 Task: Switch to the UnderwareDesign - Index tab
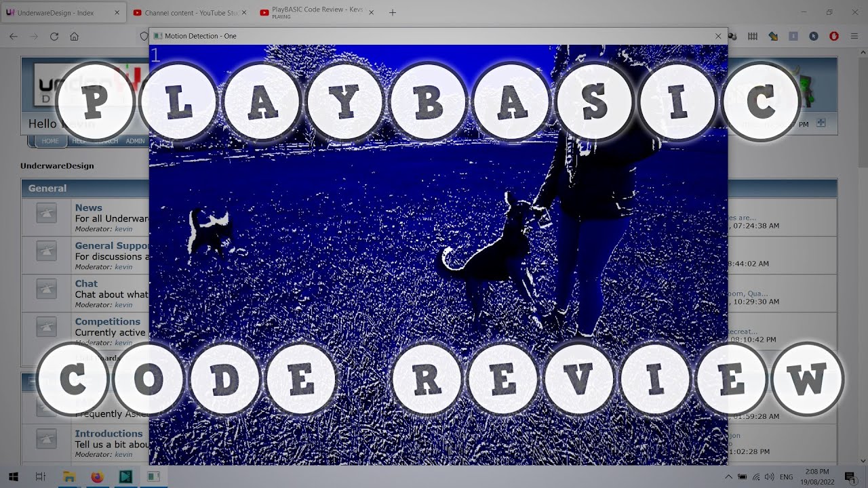point(62,12)
